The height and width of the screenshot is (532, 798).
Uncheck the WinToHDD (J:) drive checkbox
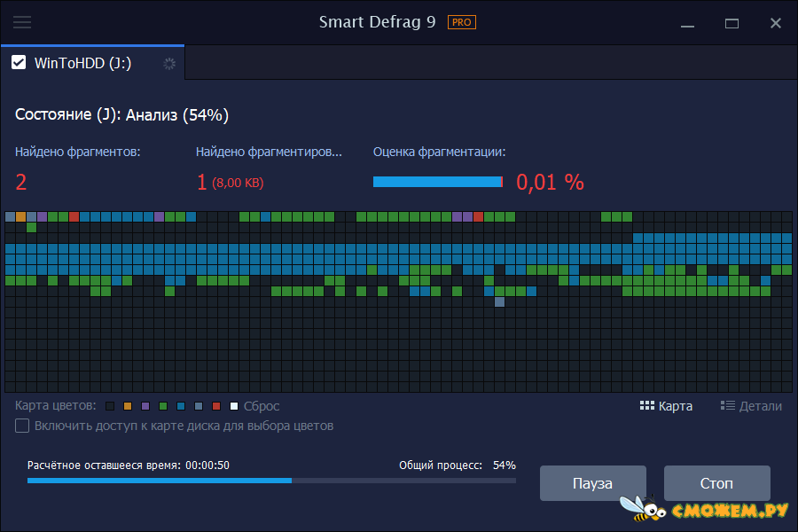pos(19,63)
